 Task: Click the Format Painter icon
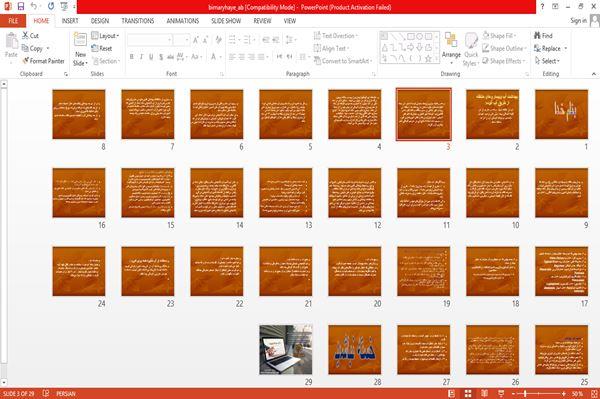pyautogui.click(x=25, y=61)
